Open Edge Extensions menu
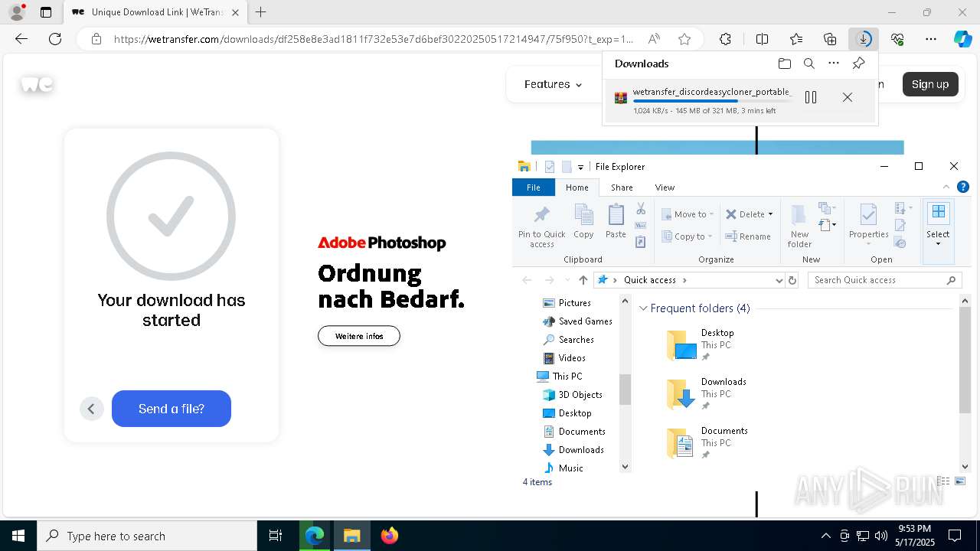This screenshot has height=551, width=980. [x=725, y=39]
